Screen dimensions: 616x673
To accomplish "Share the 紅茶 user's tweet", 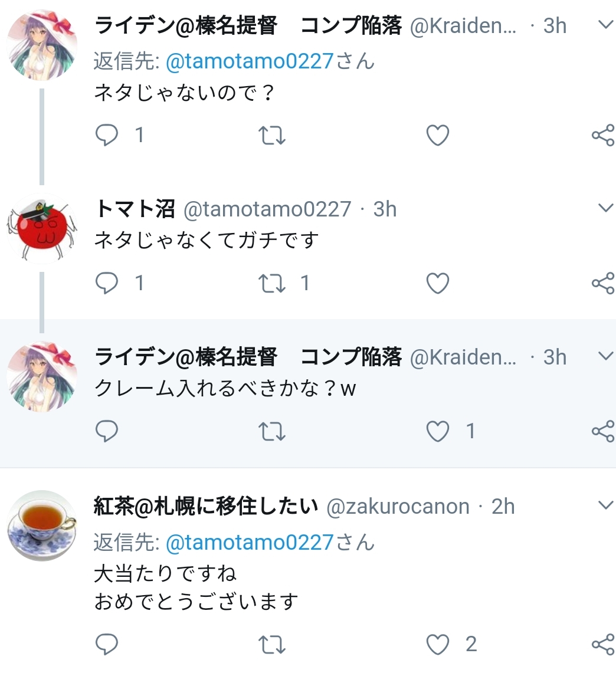I will point(603,644).
